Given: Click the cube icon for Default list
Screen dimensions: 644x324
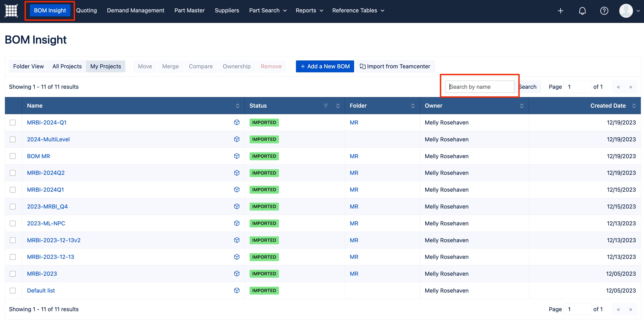Looking at the screenshot, I should pos(236,290).
